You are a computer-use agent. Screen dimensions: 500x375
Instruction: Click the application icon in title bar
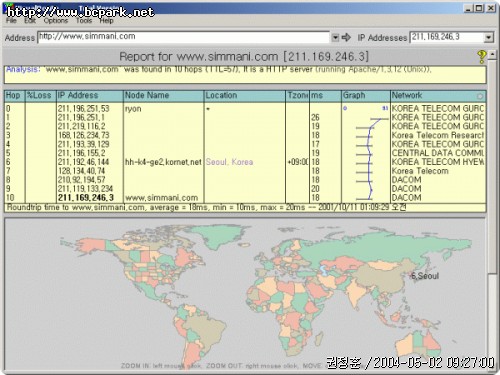[10, 7]
